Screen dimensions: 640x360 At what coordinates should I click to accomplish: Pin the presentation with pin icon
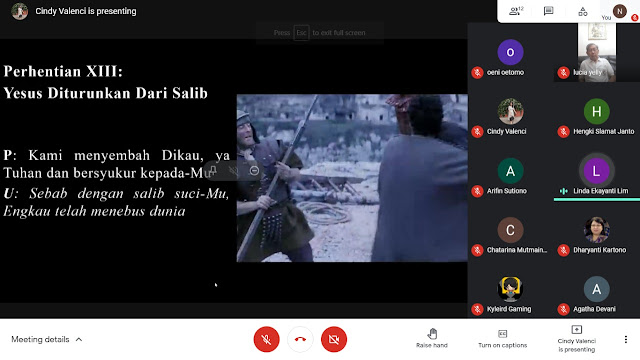pos(213,170)
